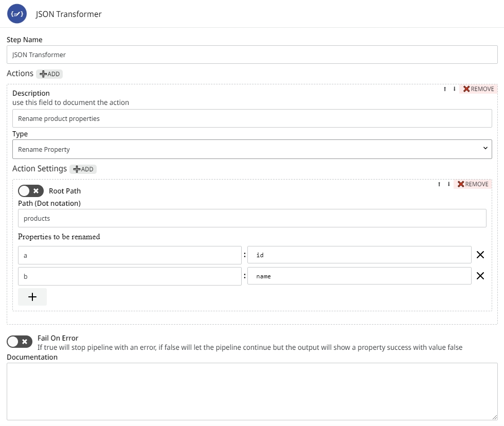Edit the Path dot notation field

tap(252, 218)
